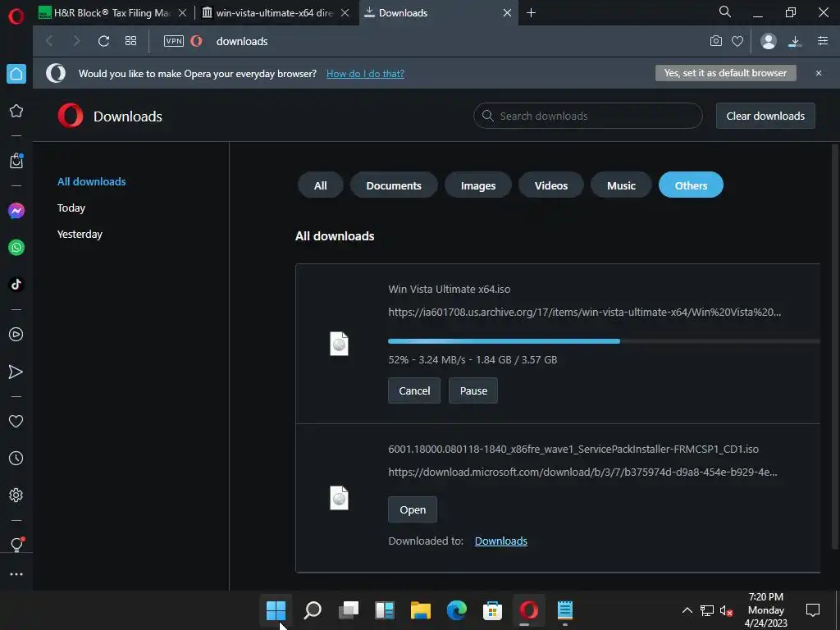Image resolution: width=840 pixels, height=630 pixels.
Task: Select the All filter chip
Action: pyautogui.click(x=321, y=185)
